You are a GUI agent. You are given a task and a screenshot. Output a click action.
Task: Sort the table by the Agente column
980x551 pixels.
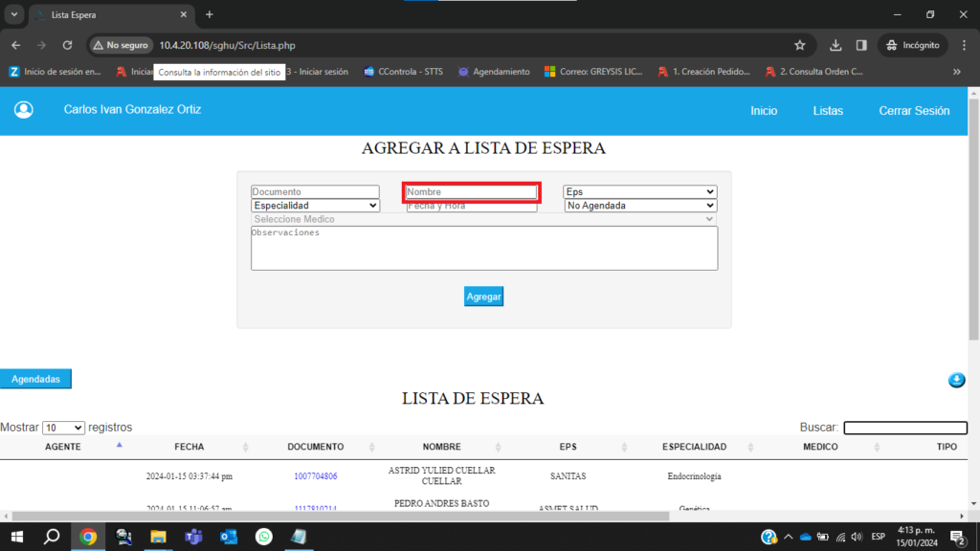[63, 447]
